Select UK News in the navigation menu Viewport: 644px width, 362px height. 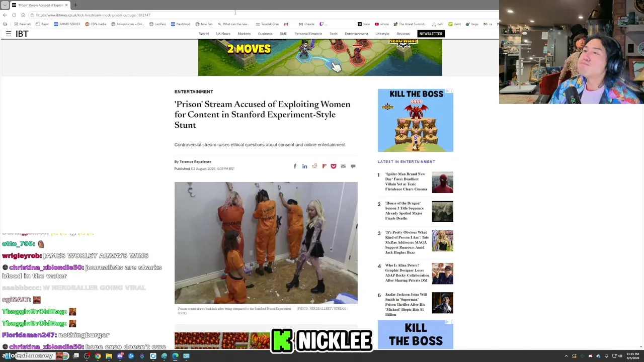[x=223, y=34]
